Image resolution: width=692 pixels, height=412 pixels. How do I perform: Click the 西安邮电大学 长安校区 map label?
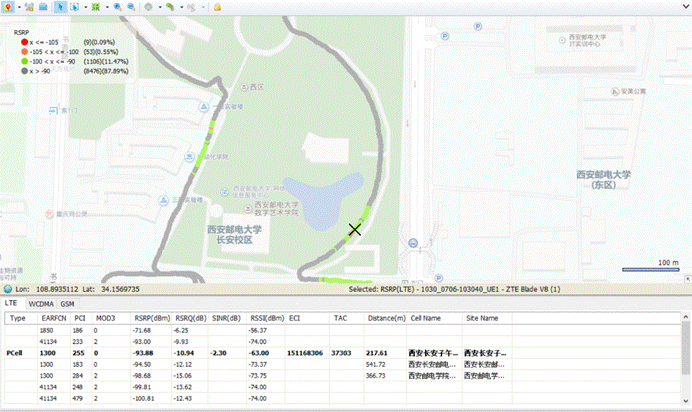234,235
